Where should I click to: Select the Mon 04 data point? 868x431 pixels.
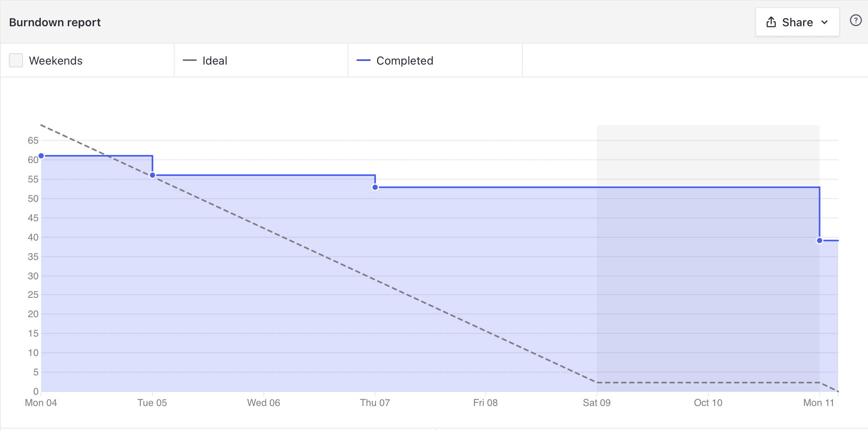click(x=41, y=156)
